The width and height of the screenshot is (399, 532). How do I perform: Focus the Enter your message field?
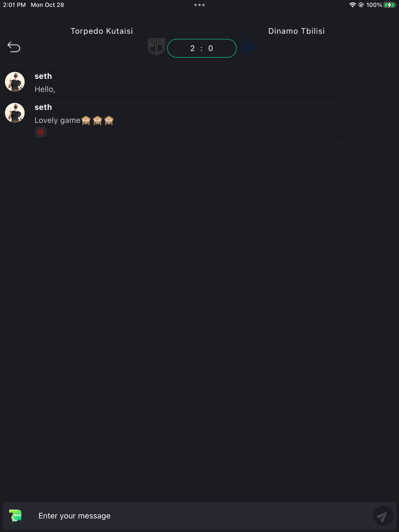(199, 516)
